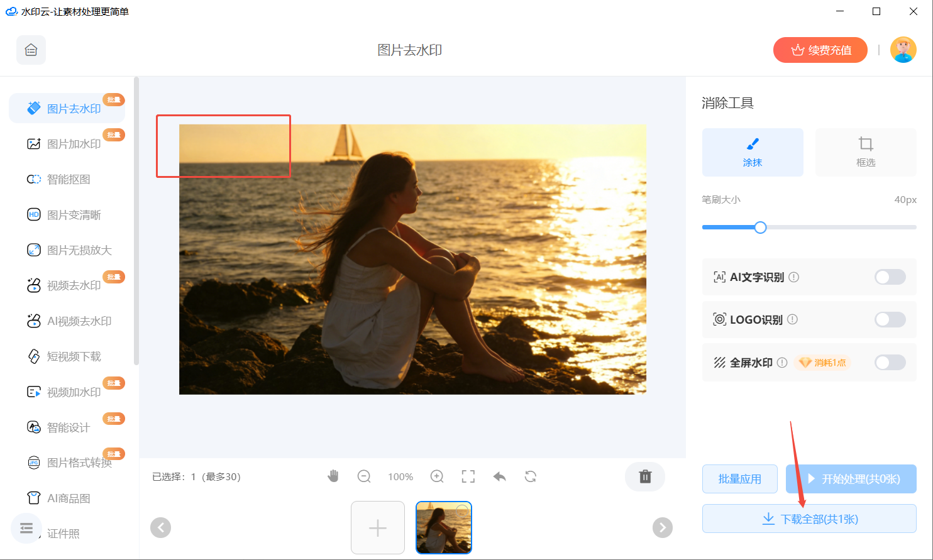Undo last action with back arrow
Screen dimensions: 933x560
500,476
